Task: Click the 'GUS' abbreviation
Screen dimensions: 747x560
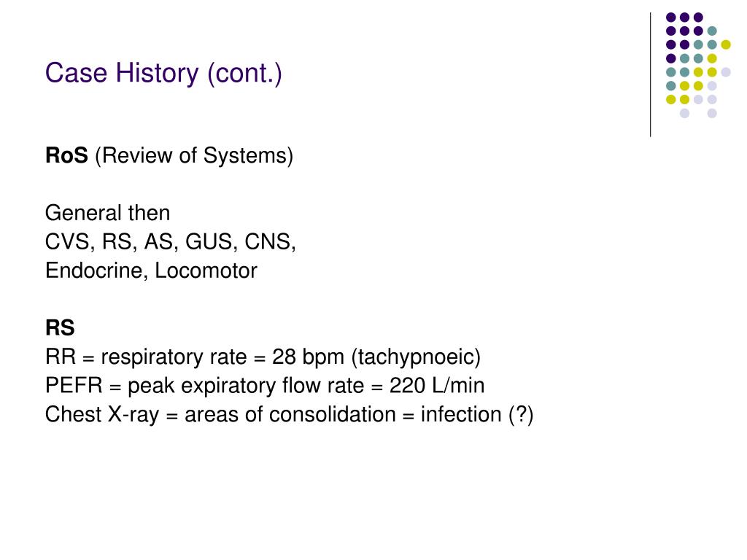Action: click(x=208, y=241)
